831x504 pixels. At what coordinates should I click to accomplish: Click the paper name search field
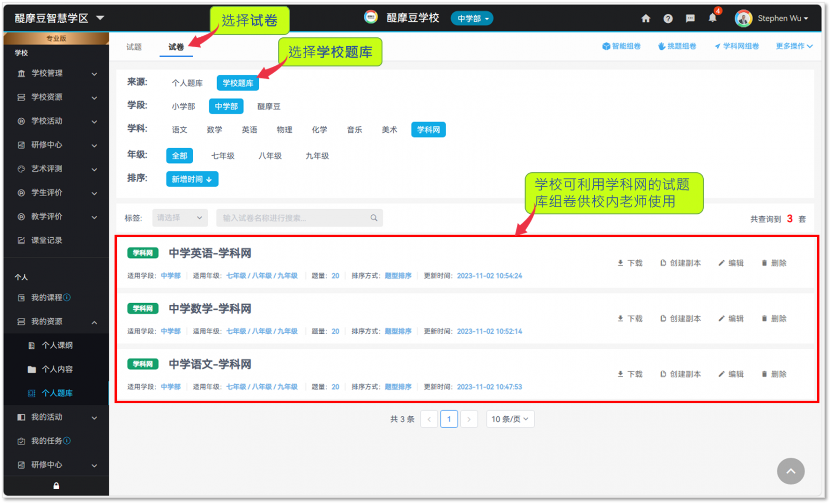[x=293, y=218]
